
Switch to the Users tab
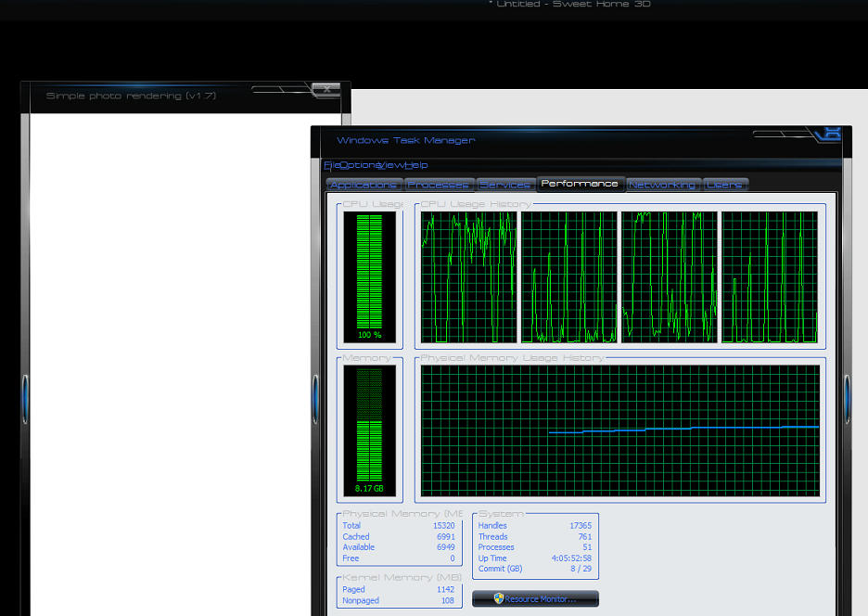724,185
